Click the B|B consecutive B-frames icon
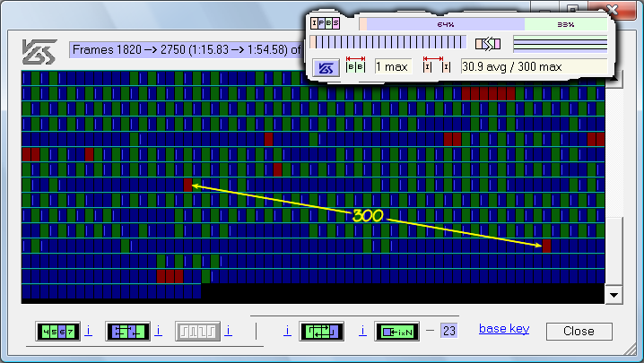Screen dimensions: 644x363 point(356,65)
